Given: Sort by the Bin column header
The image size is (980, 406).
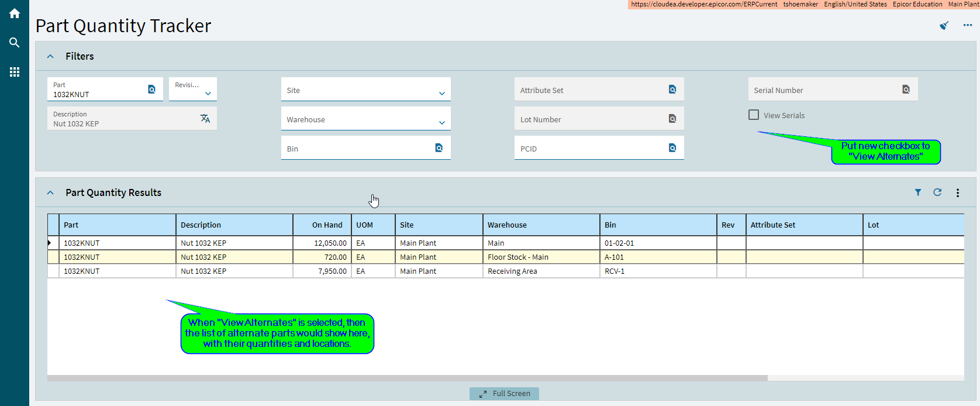Looking at the screenshot, I should [x=658, y=225].
